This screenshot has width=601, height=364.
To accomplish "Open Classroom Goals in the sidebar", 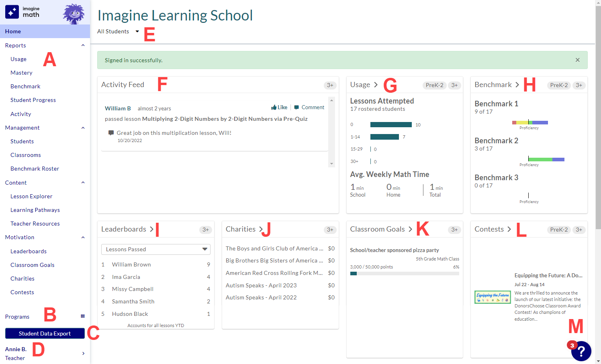I will click(33, 265).
